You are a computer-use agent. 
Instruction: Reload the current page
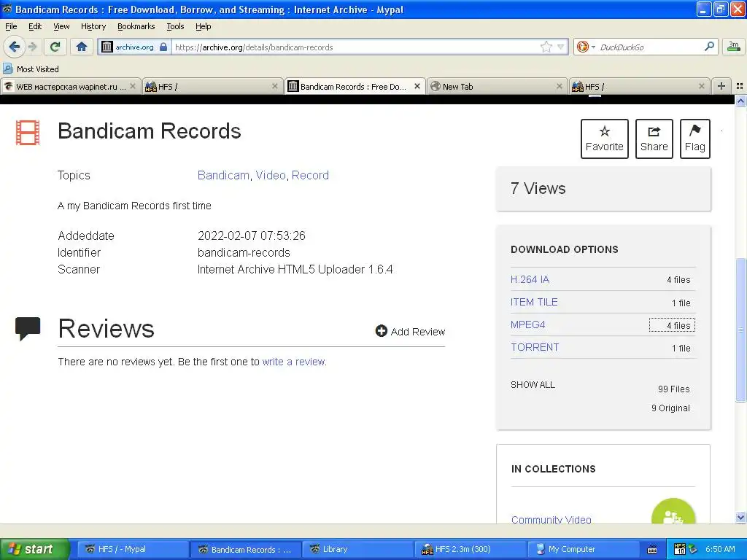(x=55, y=47)
